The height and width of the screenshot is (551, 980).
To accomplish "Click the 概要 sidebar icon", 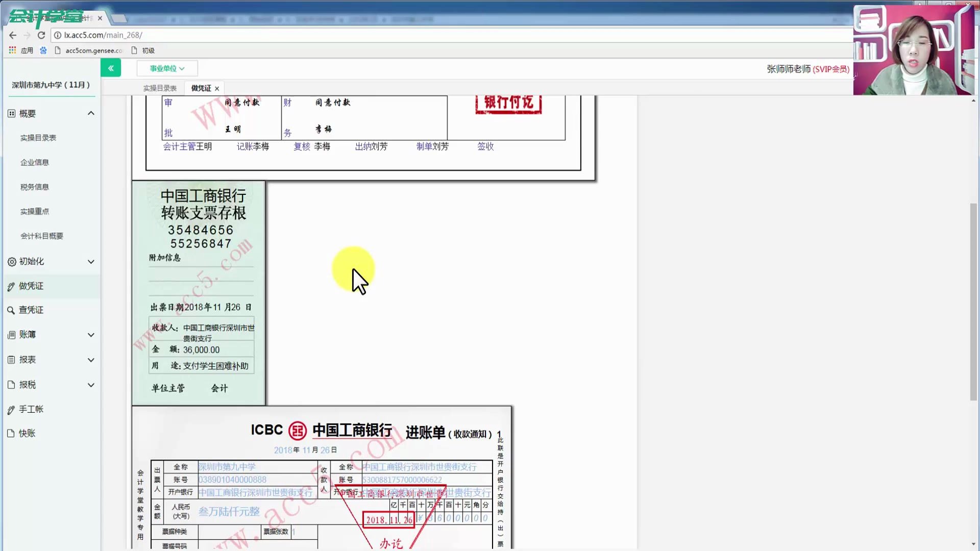I will click(11, 113).
